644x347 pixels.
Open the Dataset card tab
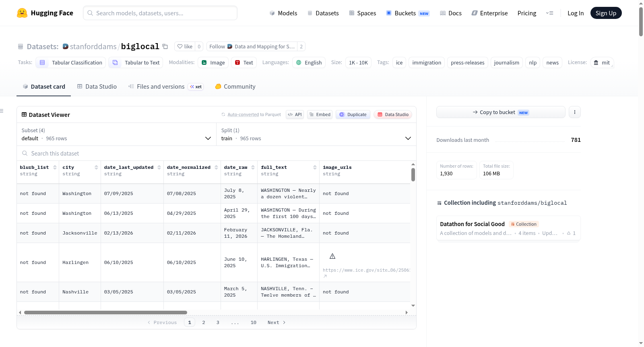click(43, 87)
